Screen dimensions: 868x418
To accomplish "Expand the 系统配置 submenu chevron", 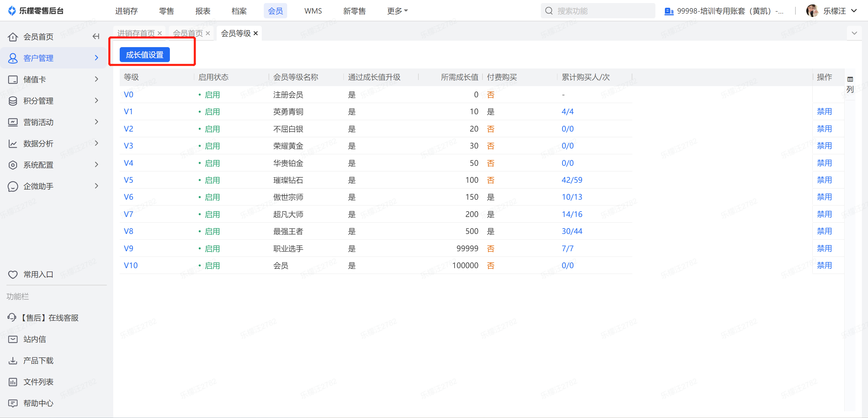I will [x=96, y=164].
